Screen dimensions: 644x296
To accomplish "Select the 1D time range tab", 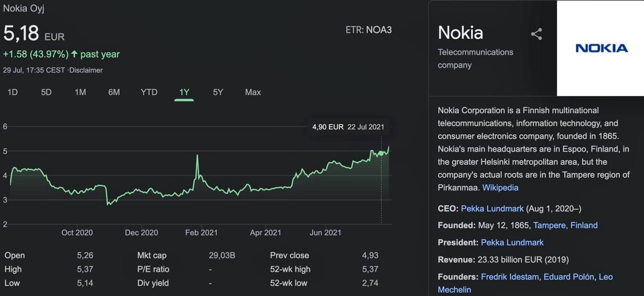I will point(12,92).
